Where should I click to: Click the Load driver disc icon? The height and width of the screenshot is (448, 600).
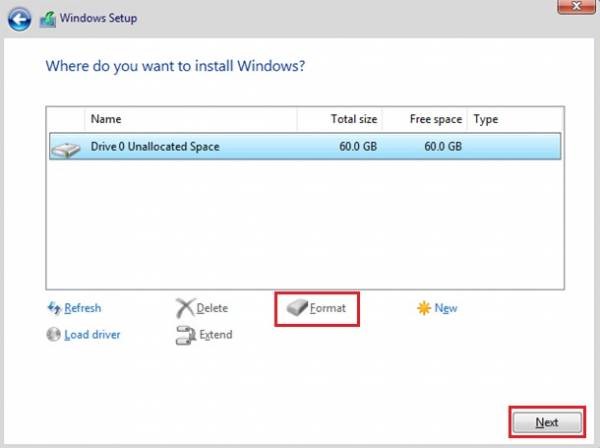[54, 334]
